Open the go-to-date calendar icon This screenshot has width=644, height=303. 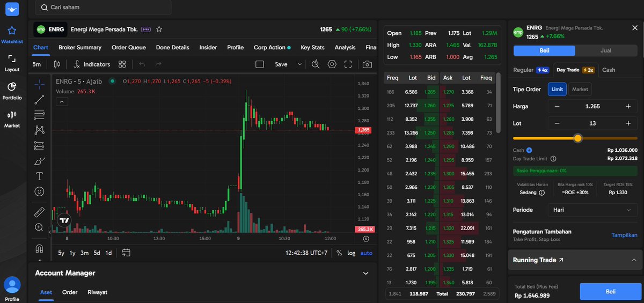coord(126,253)
